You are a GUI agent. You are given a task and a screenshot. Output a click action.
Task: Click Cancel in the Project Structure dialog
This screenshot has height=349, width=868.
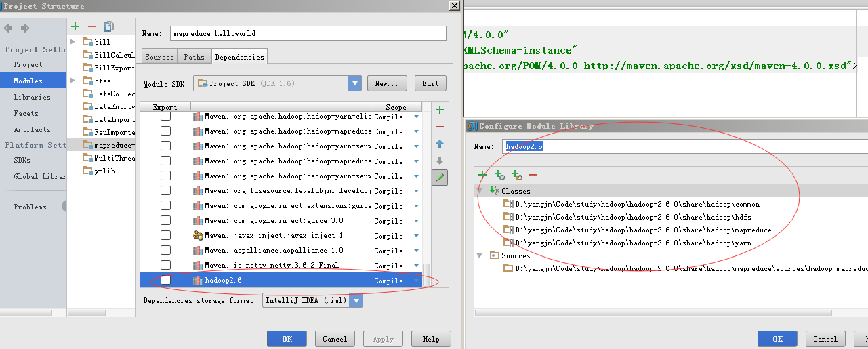[335, 339]
